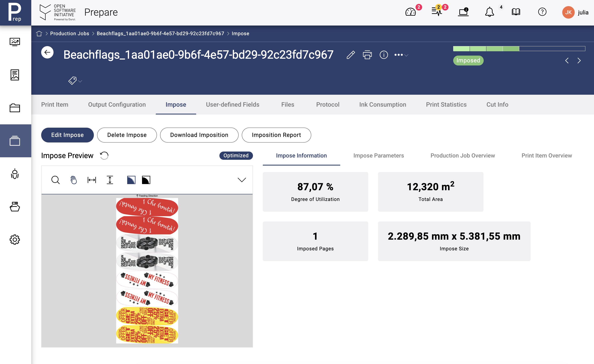The height and width of the screenshot is (364, 594).
Task: Click the laptop device status icon
Action: (x=463, y=12)
